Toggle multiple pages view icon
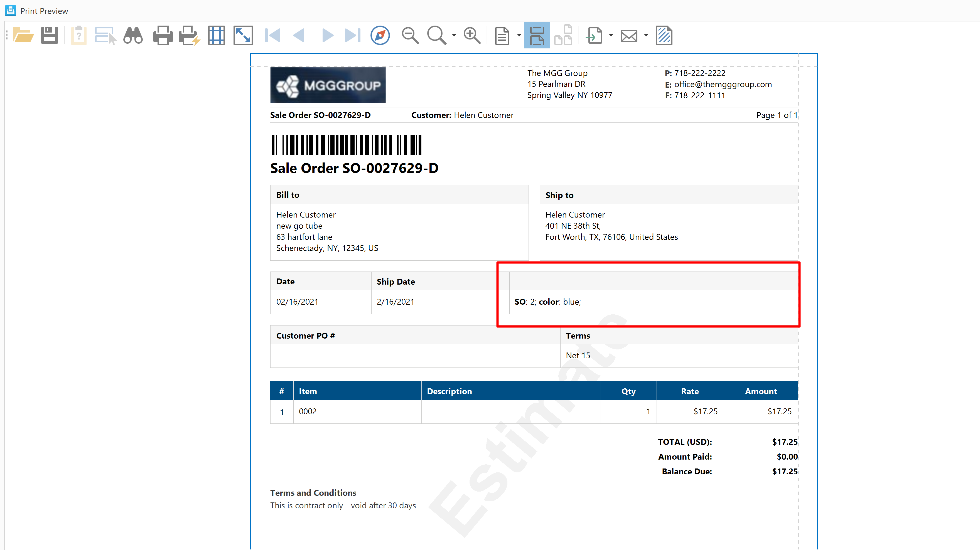Viewport: 980px width, 550px height. 563,36
